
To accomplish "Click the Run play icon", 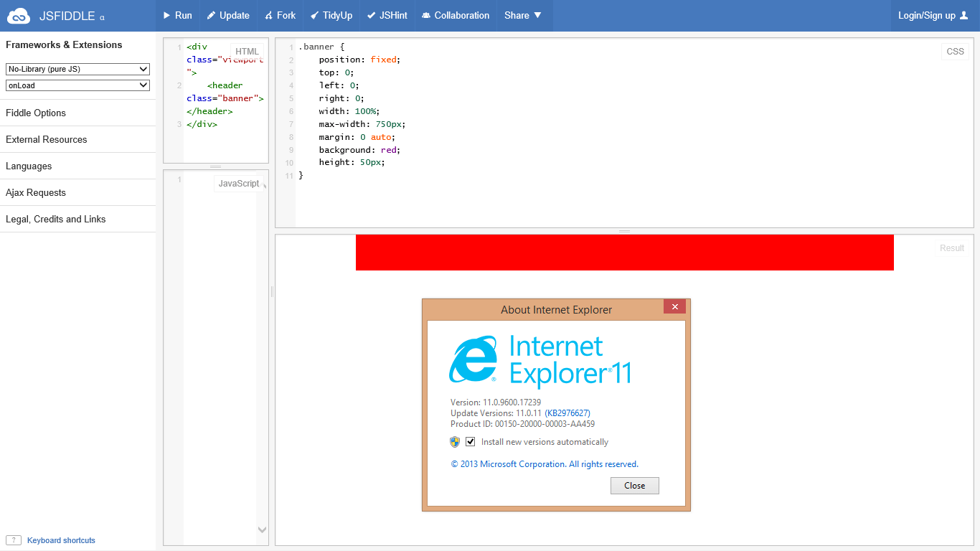I will tap(166, 15).
